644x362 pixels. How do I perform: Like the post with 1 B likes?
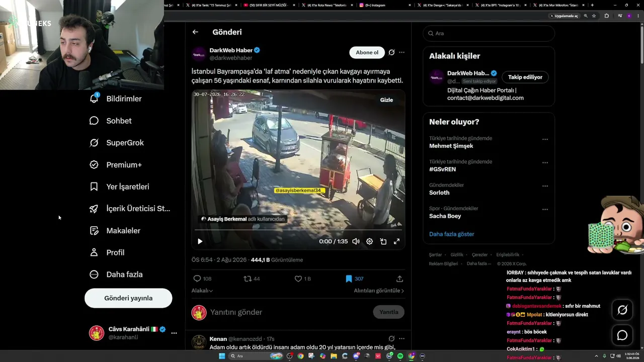pos(302,279)
